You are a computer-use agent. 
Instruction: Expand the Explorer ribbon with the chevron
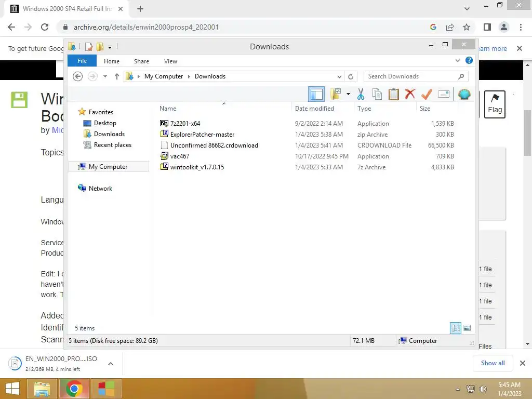point(457,60)
